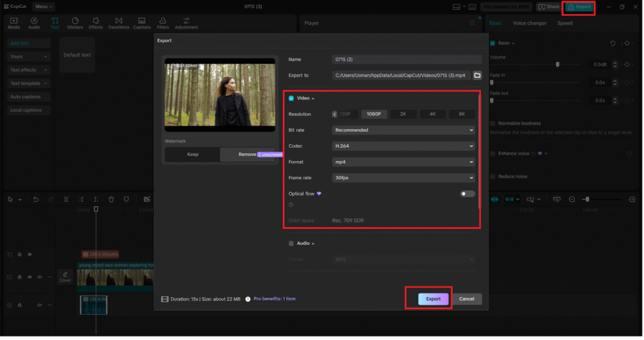Screen dimensions: 644x340
Task: Lock the text track with its lock icon
Action: pyautogui.click(x=19, y=255)
